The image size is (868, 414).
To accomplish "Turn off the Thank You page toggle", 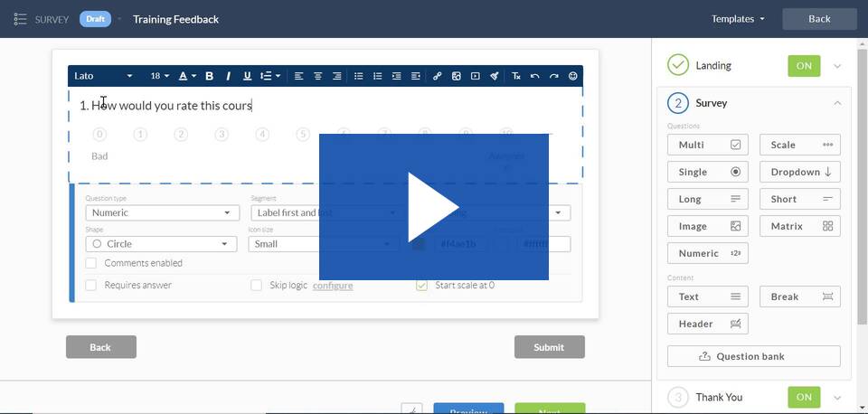I will pyautogui.click(x=804, y=397).
